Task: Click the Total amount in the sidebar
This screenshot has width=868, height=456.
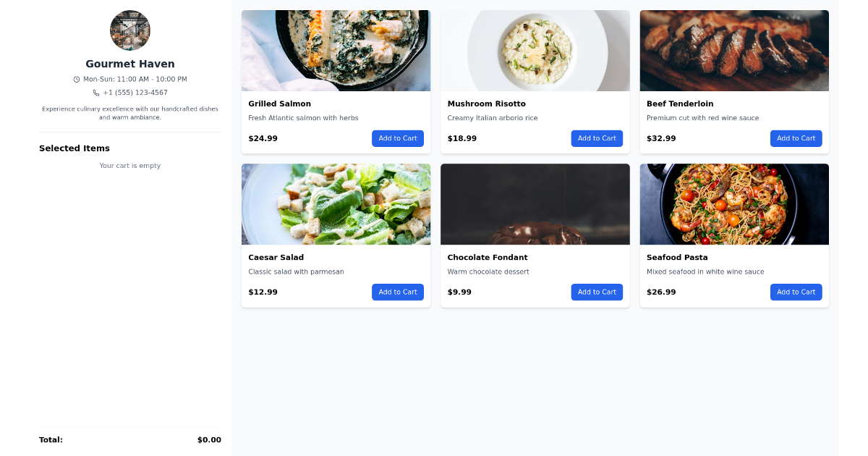Action: point(209,439)
